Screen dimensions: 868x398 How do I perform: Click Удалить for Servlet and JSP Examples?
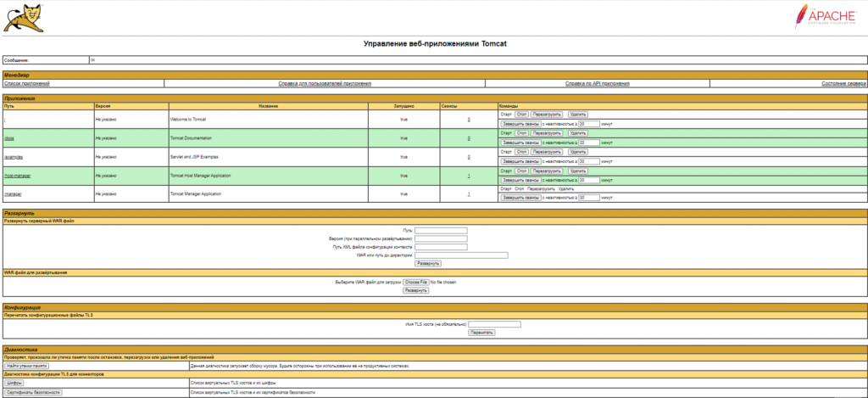(577, 152)
